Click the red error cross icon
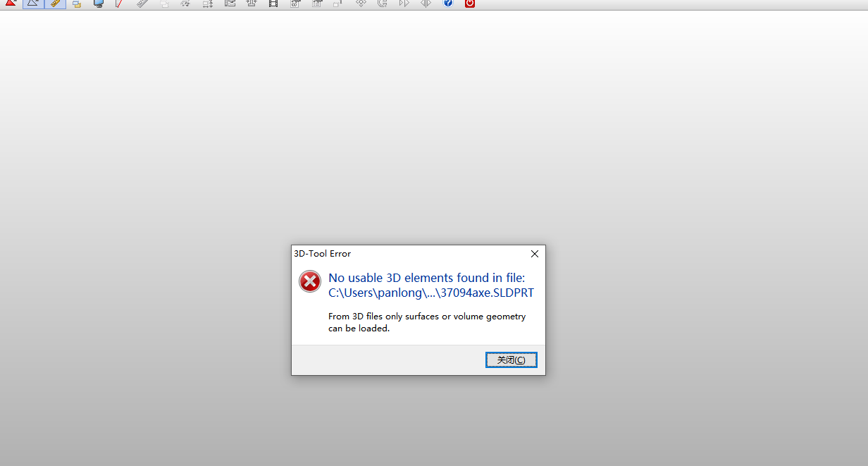This screenshot has height=466, width=868. [310, 281]
